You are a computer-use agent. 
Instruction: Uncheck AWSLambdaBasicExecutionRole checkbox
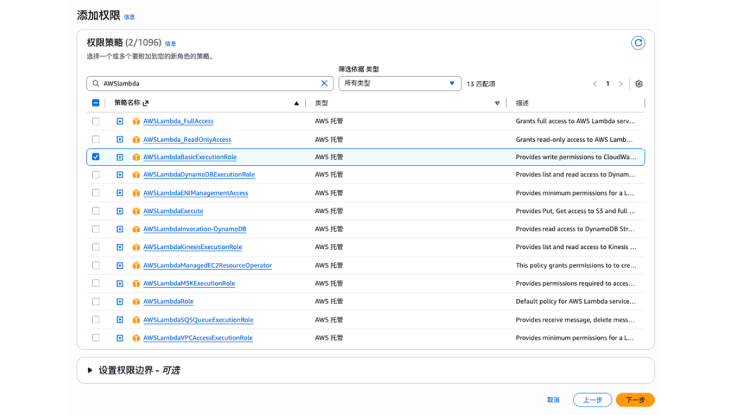[96, 157]
